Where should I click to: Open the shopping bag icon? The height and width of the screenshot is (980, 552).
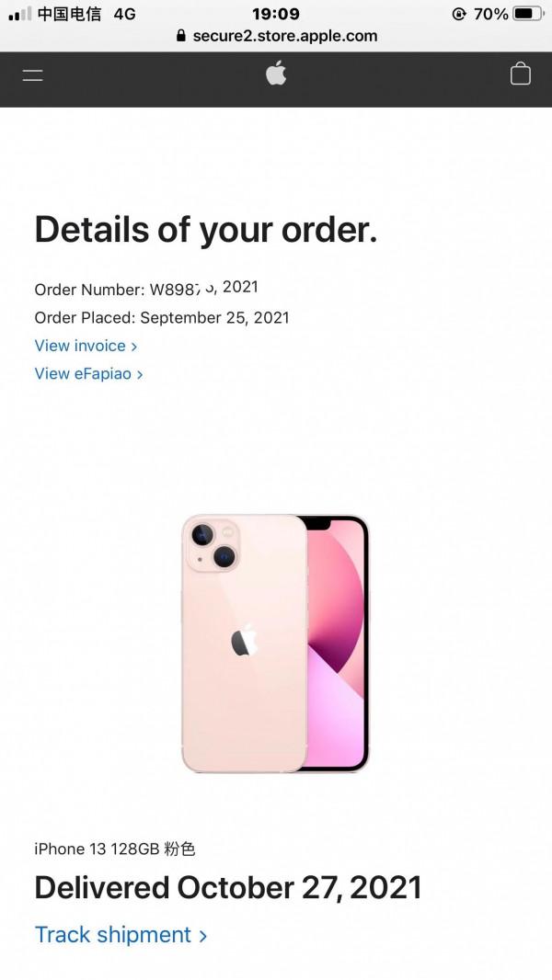pos(520,74)
